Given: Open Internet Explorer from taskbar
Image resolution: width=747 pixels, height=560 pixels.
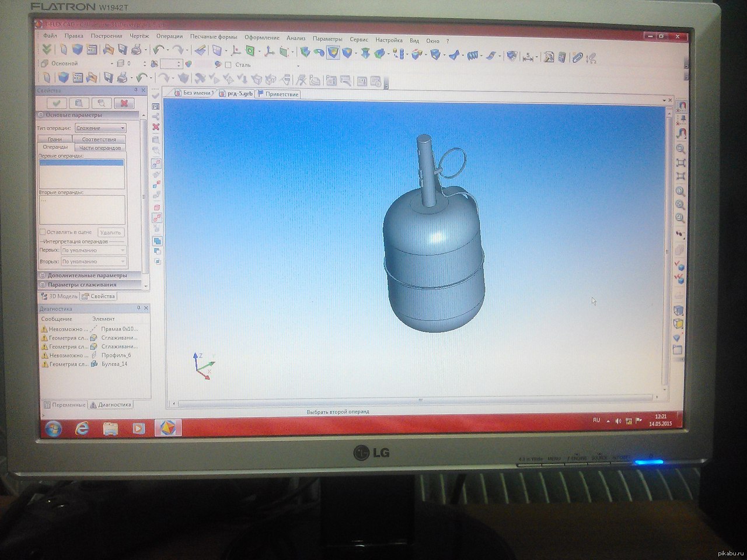Looking at the screenshot, I should 82,429.
